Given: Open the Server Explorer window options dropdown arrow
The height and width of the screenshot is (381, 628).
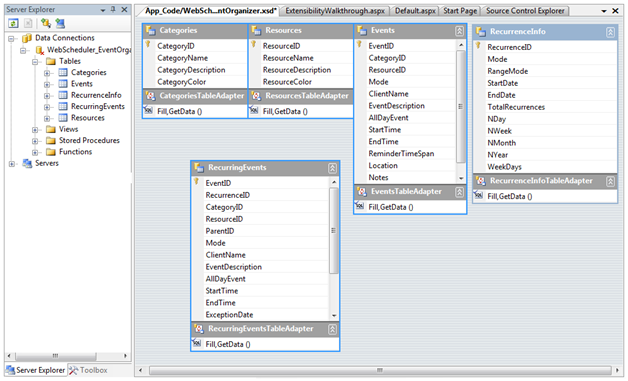Looking at the screenshot, I should tap(103, 10).
